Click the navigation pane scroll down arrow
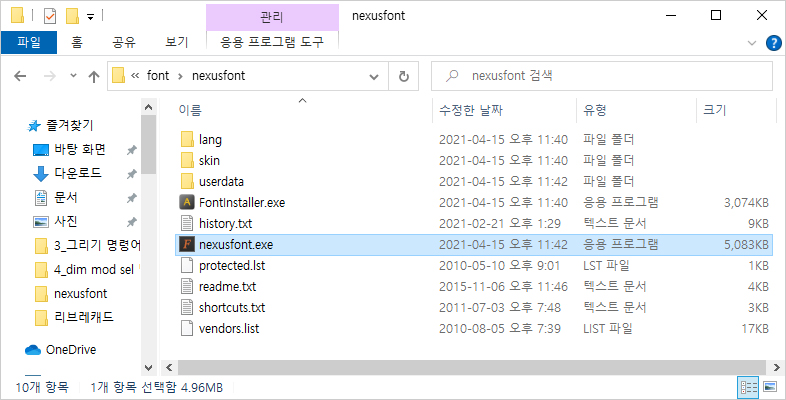Image resolution: width=786 pixels, height=400 pixels. (149, 367)
